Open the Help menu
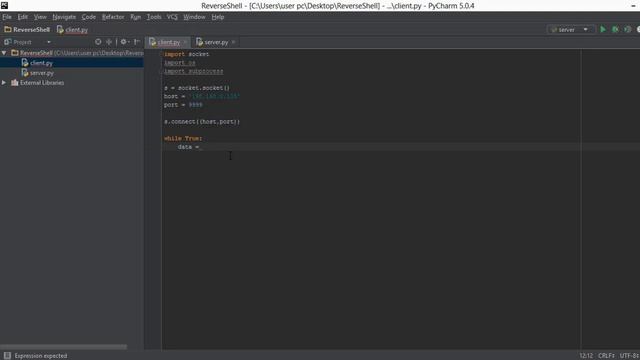Image resolution: width=640 pixels, height=360 pixels. [218, 17]
